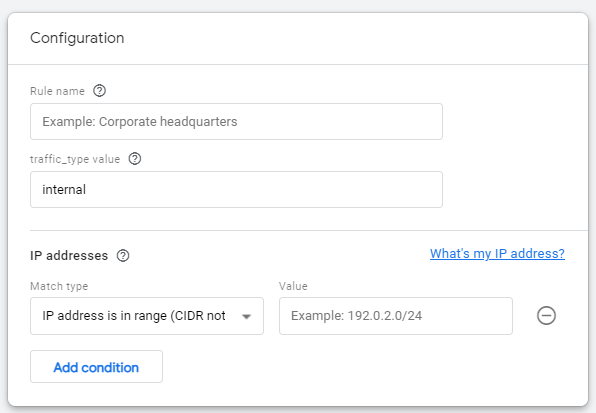Click the Match type dropdown arrow
The width and height of the screenshot is (596, 413).
tap(246, 316)
